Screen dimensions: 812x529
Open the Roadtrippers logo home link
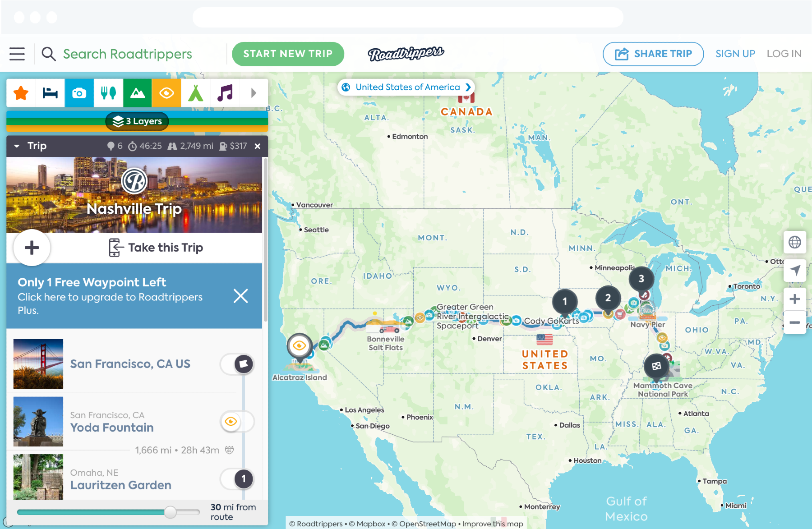point(406,53)
